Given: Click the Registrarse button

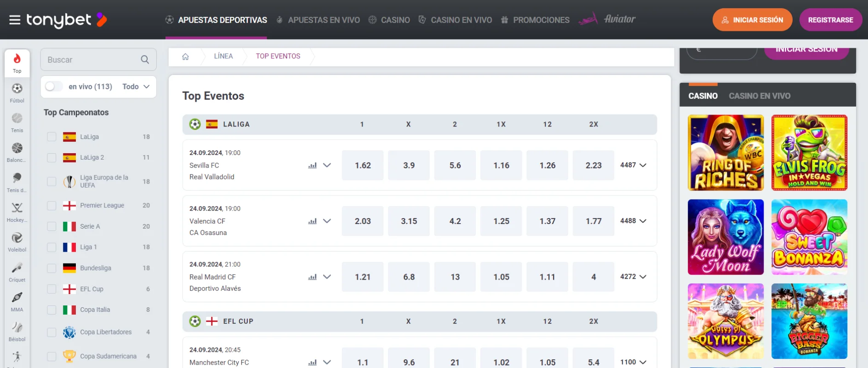Looking at the screenshot, I should coord(830,20).
